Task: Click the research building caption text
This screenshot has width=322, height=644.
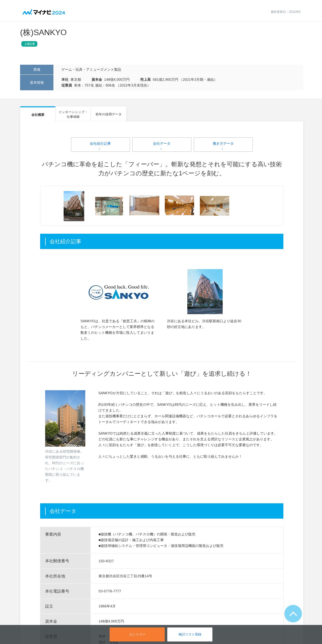Action: pos(64,466)
